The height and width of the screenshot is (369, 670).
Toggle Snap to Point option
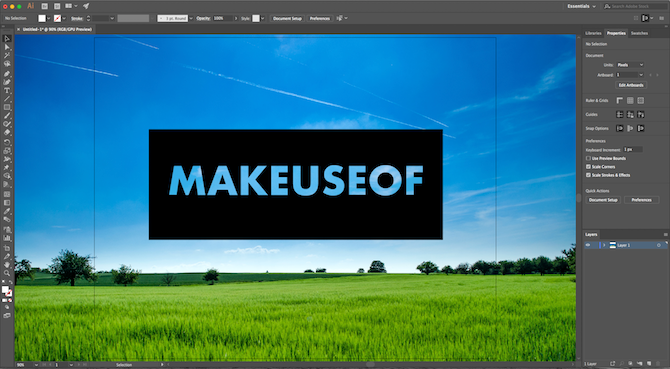620,128
